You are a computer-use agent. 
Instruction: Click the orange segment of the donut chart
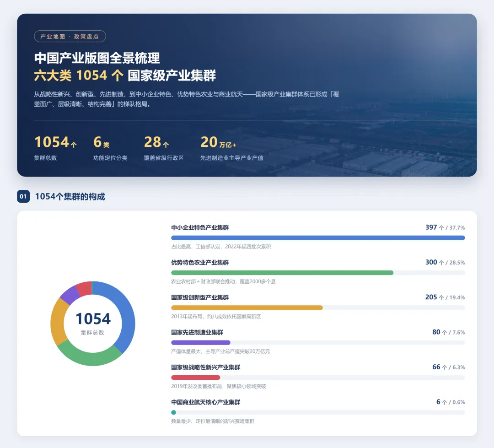58,322
